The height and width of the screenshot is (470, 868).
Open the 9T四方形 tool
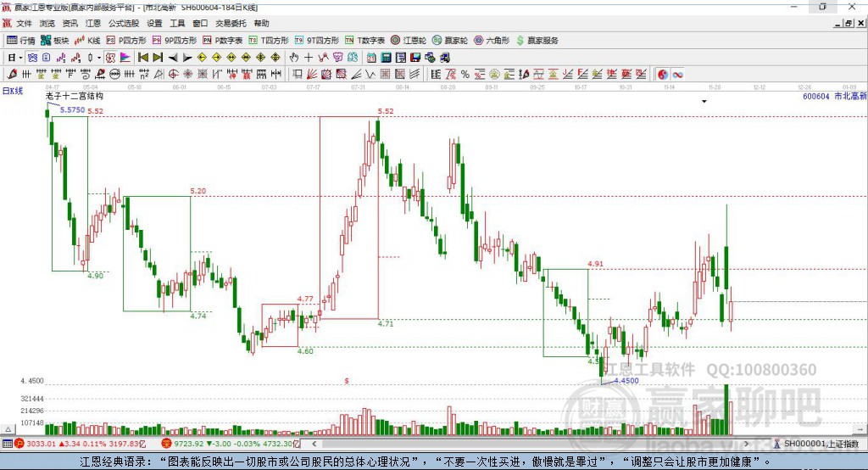pyautogui.click(x=317, y=41)
